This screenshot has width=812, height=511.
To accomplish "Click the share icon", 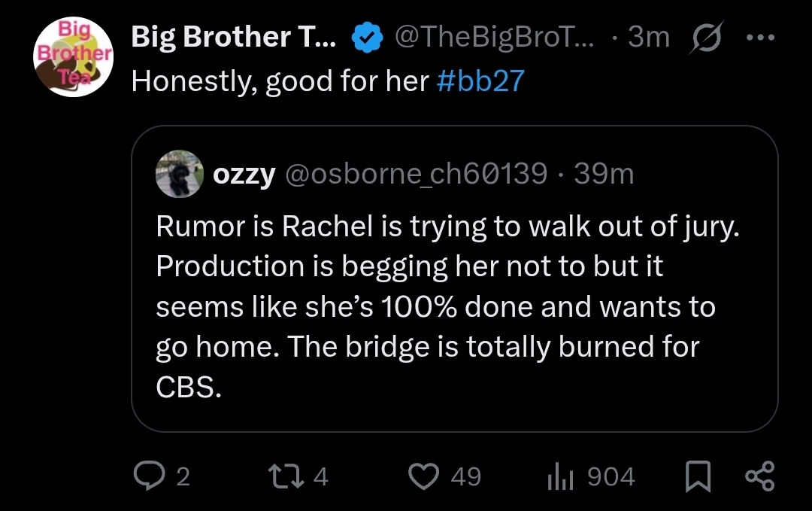I will (758, 476).
